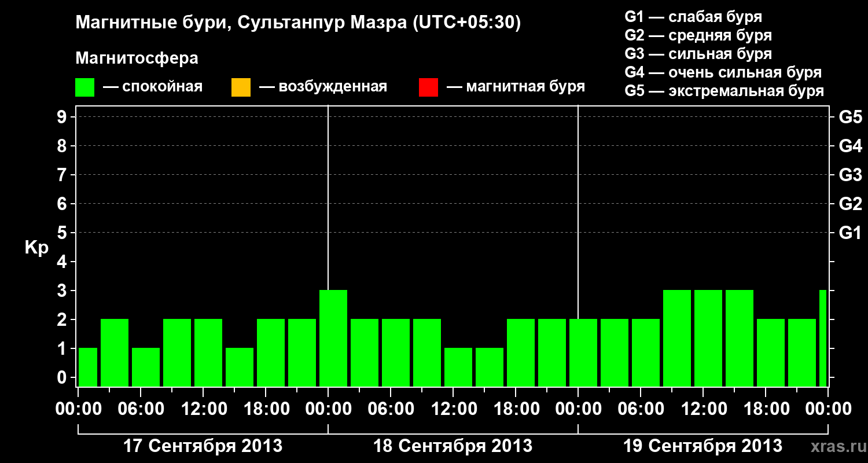Click Kp 2 bar above 18:00 on 19 September
The image size is (868, 463).
click(x=771, y=352)
